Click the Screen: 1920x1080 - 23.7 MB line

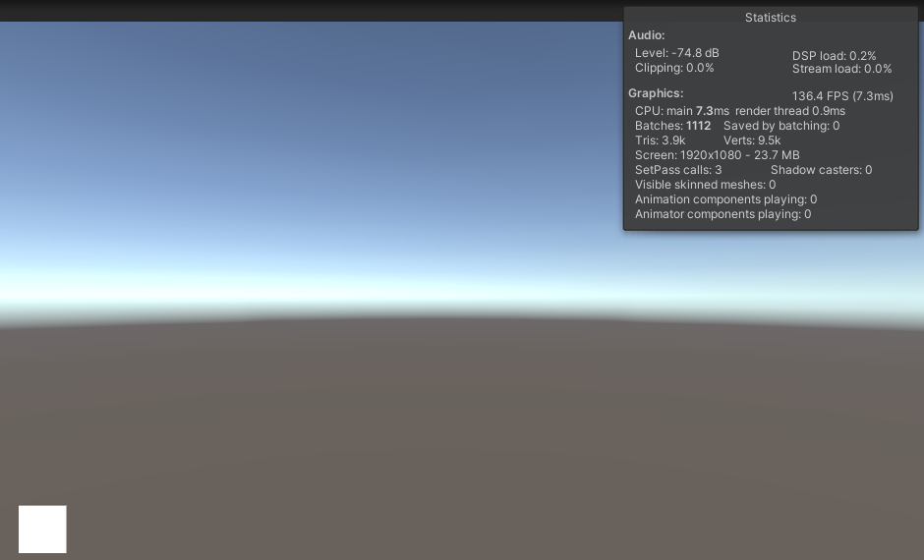pyautogui.click(x=718, y=155)
